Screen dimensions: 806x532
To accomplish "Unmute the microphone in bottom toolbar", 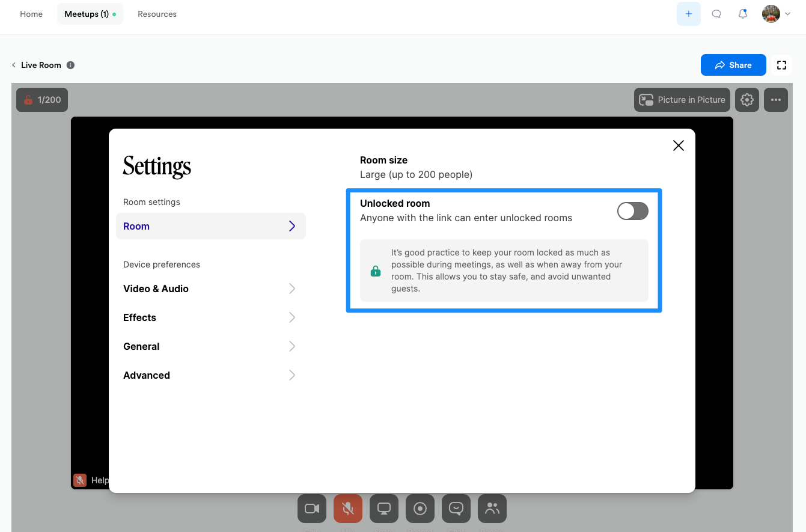I will coord(348,509).
